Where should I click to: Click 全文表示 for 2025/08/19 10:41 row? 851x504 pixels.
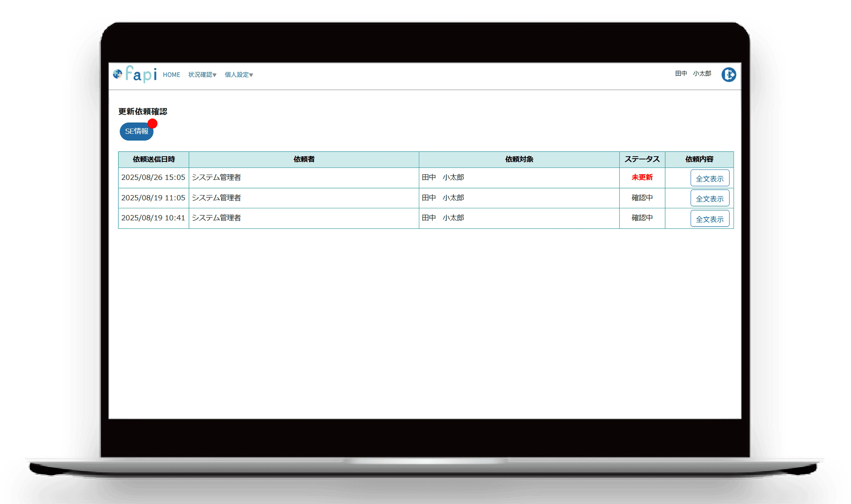tap(709, 219)
